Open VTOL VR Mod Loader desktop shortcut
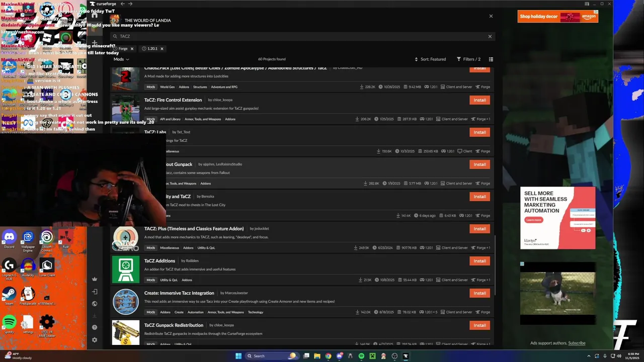The height and width of the screenshot is (362, 644). pyautogui.click(x=47, y=326)
